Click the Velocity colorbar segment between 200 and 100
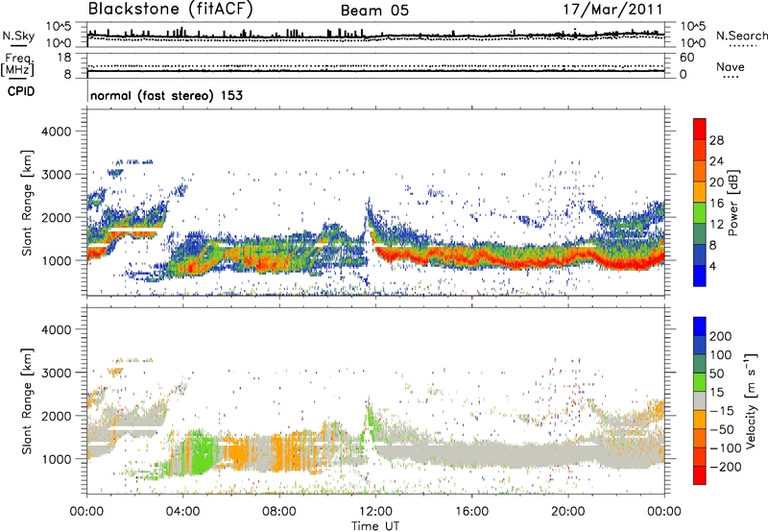The width and height of the screenshot is (768, 532). coord(700,345)
